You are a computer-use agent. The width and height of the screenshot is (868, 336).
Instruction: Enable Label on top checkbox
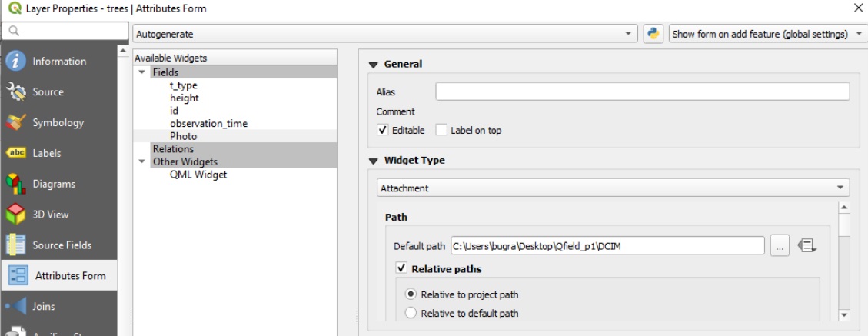pyautogui.click(x=441, y=131)
